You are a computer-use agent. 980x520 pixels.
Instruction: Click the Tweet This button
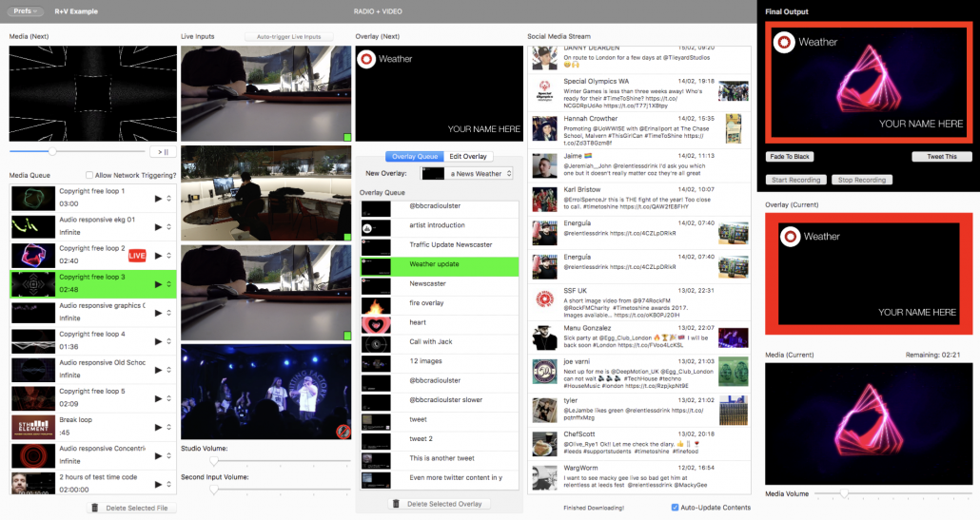pyautogui.click(x=941, y=157)
